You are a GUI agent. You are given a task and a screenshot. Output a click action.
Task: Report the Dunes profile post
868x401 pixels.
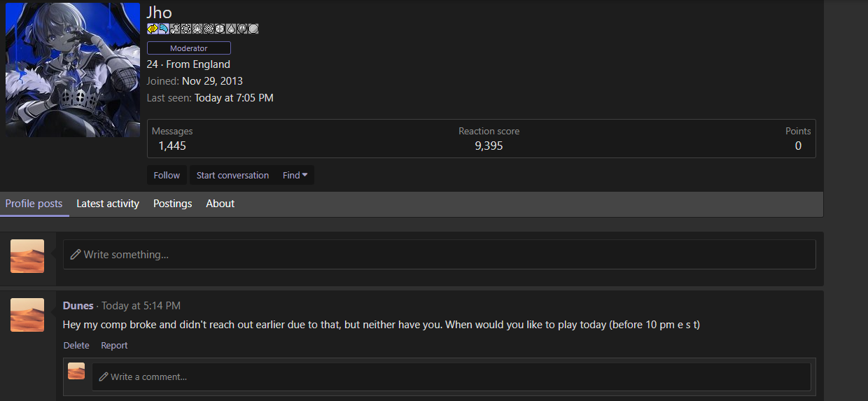[x=114, y=345]
